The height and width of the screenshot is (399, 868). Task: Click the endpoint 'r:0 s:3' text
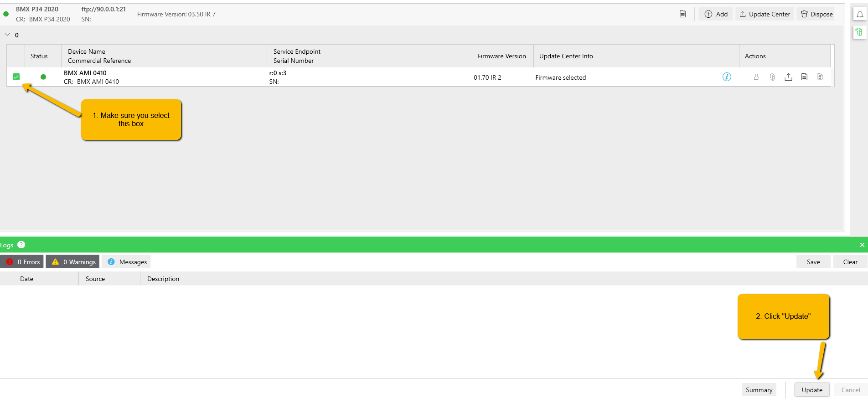point(278,73)
